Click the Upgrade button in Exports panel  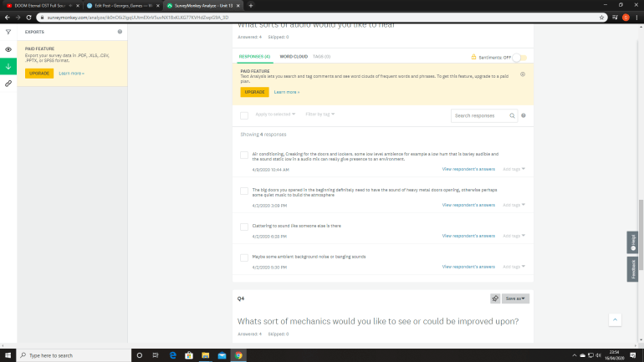(38, 73)
